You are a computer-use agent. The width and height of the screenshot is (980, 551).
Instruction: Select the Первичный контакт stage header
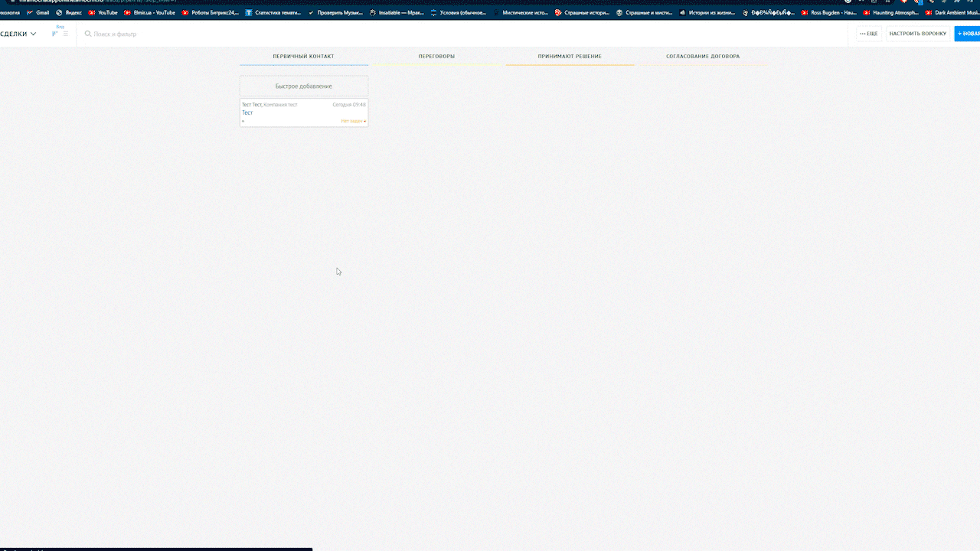coord(303,57)
